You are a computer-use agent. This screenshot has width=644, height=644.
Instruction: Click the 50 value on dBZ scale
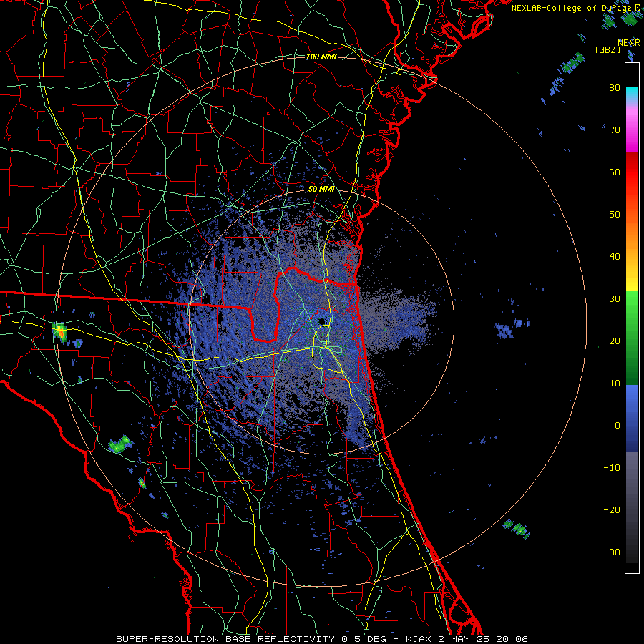point(615,215)
